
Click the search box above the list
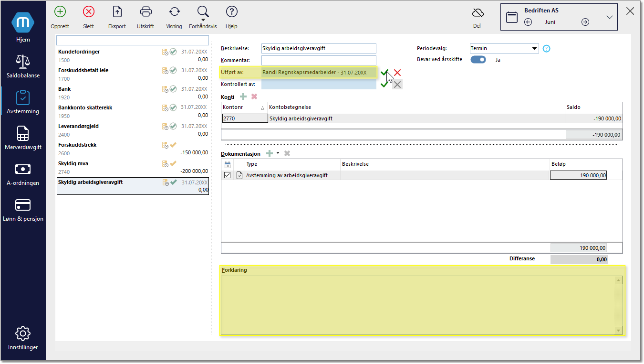(x=133, y=40)
